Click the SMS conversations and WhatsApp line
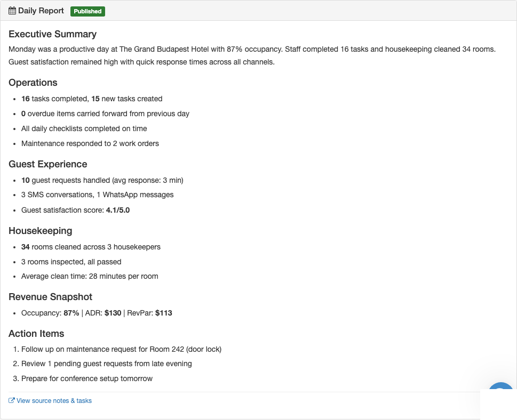 pos(97,195)
